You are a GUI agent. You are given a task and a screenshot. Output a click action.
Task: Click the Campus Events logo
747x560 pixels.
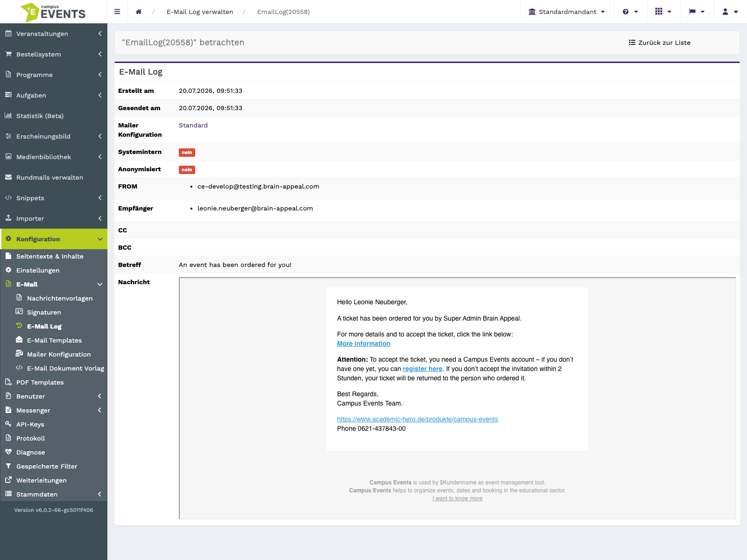click(x=53, y=12)
